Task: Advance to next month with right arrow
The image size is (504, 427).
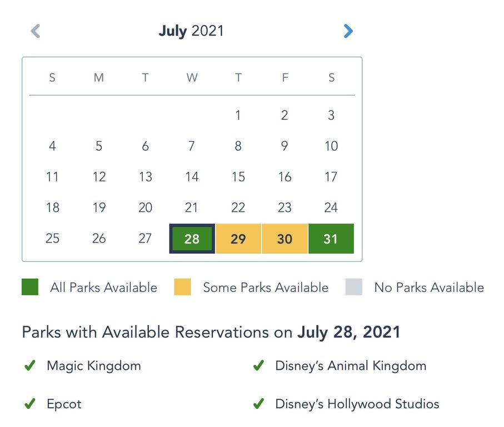Action: [x=348, y=31]
